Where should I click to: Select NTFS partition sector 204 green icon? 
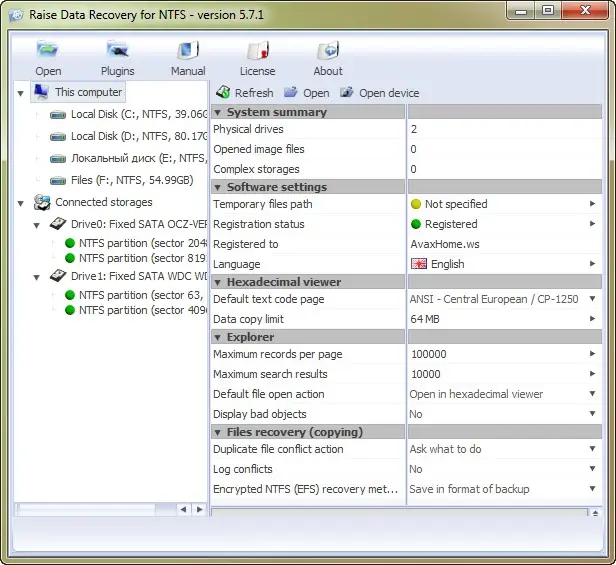[x=70, y=243]
